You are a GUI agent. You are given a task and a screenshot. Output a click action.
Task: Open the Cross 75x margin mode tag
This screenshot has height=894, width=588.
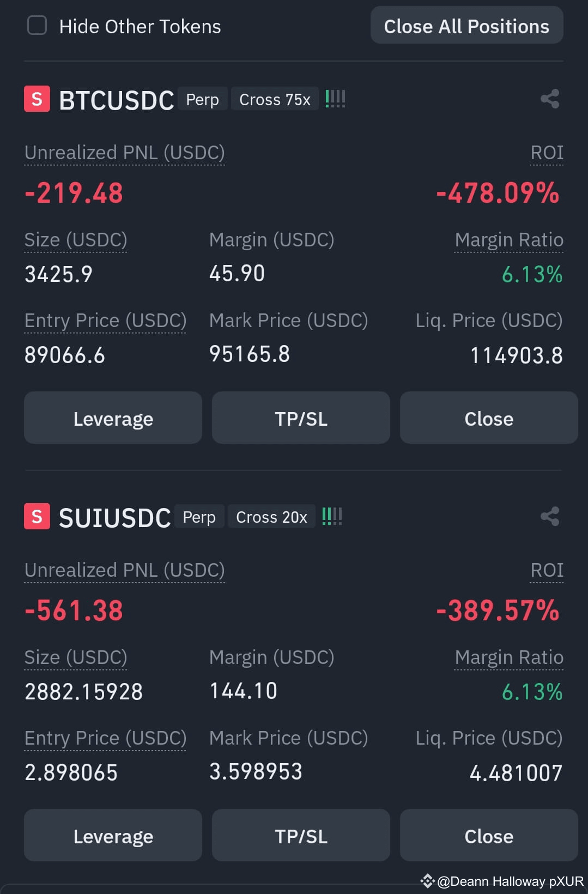coord(275,99)
